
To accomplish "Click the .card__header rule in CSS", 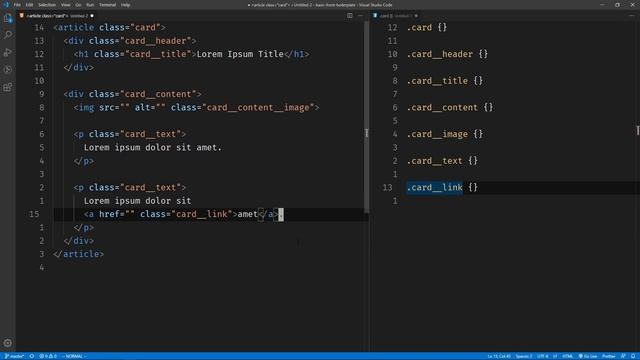I will point(447,54).
